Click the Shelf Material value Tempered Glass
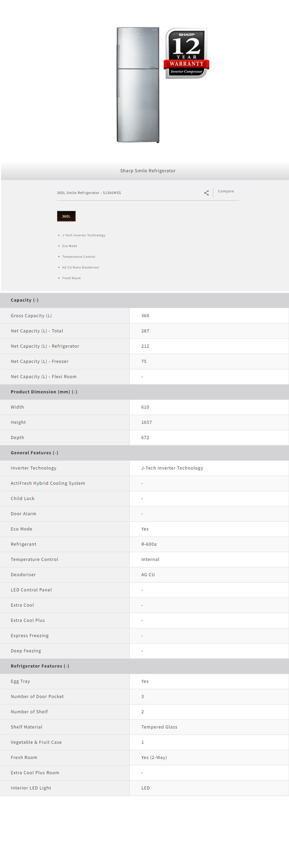 (159, 727)
